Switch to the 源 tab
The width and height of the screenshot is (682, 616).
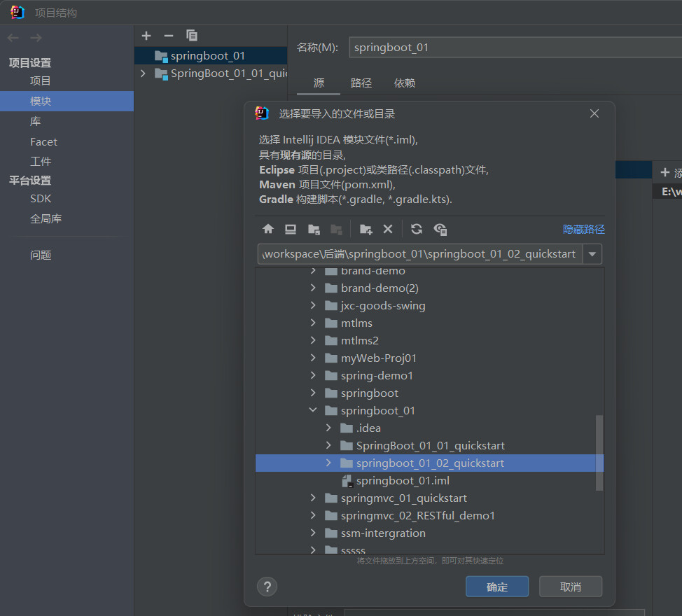pos(319,83)
